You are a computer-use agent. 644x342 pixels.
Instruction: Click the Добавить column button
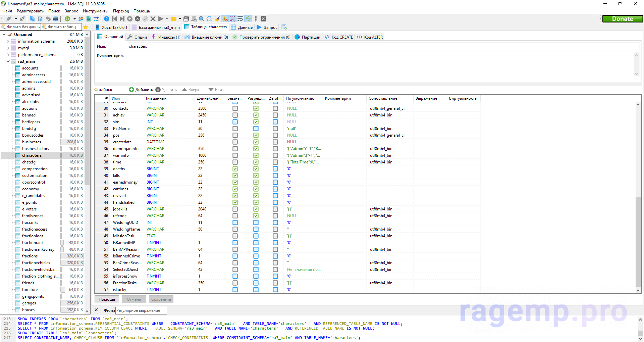click(x=141, y=90)
